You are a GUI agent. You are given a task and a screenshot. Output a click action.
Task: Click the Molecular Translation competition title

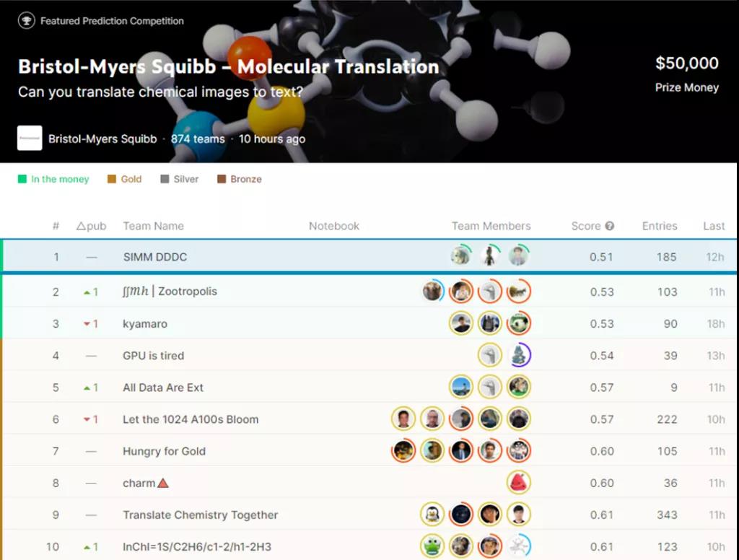coord(229,66)
